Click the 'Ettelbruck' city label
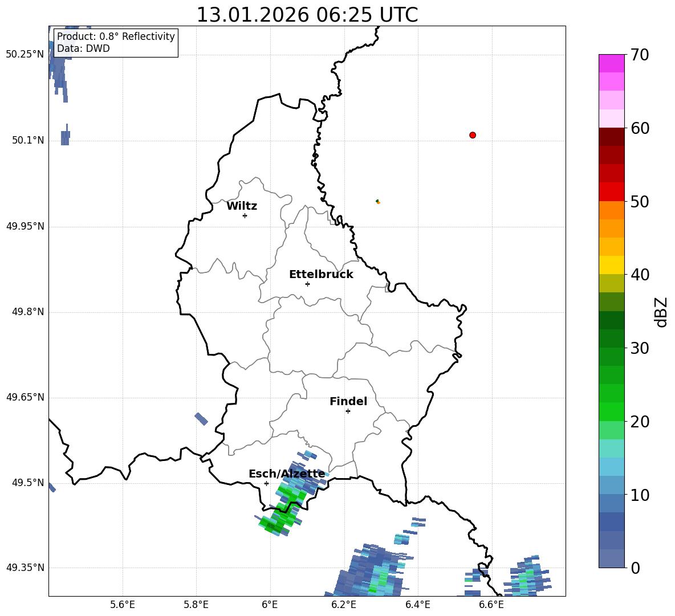Viewport: 675px width, 616px height. [321, 275]
